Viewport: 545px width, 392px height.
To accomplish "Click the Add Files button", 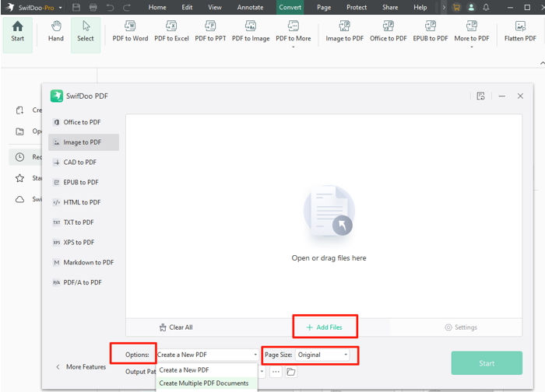I will [x=325, y=327].
